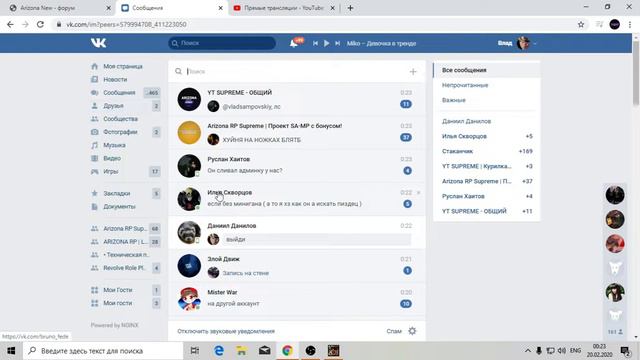Click the top avatar in quick chat sidebar
The width and height of the screenshot is (640, 360).
(615, 195)
